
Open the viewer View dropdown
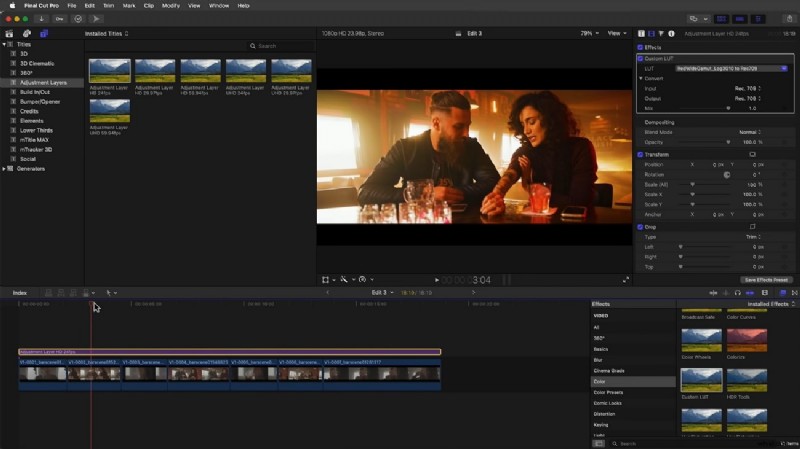617,33
